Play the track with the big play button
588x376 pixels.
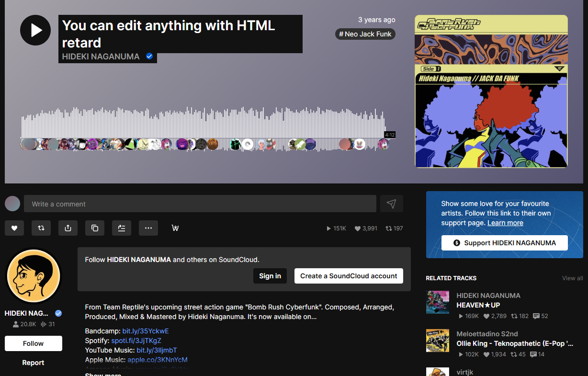(x=35, y=30)
